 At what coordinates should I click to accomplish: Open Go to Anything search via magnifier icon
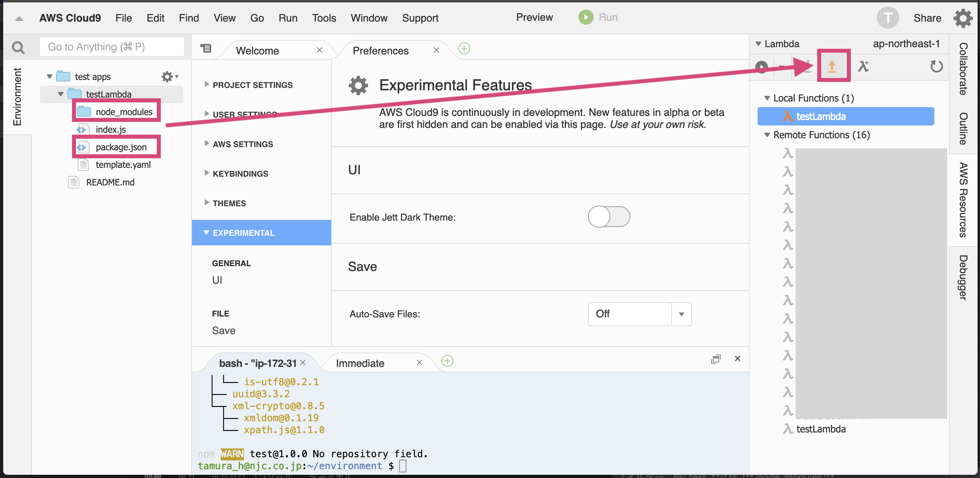(x=19, y=47)
